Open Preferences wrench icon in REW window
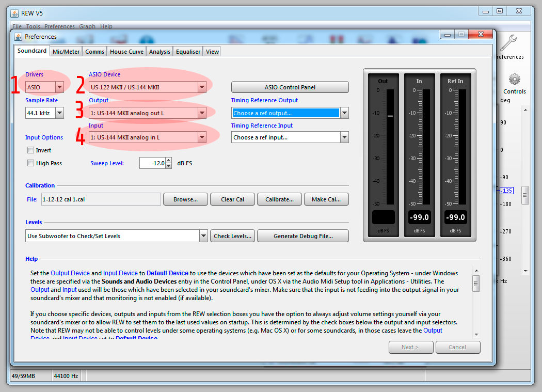 click(x=509, y=43)
